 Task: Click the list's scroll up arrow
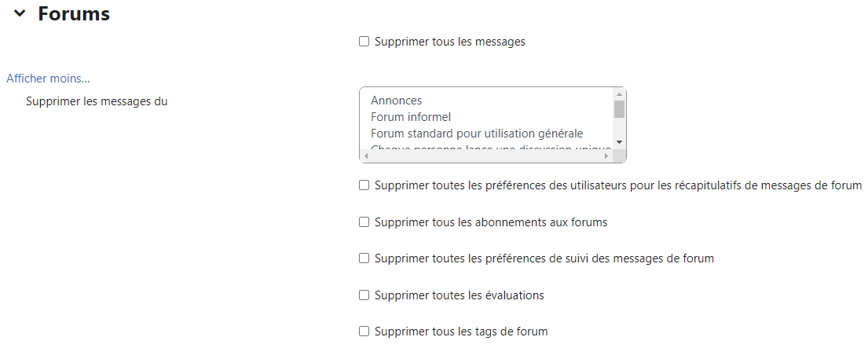tap(619, 93)
